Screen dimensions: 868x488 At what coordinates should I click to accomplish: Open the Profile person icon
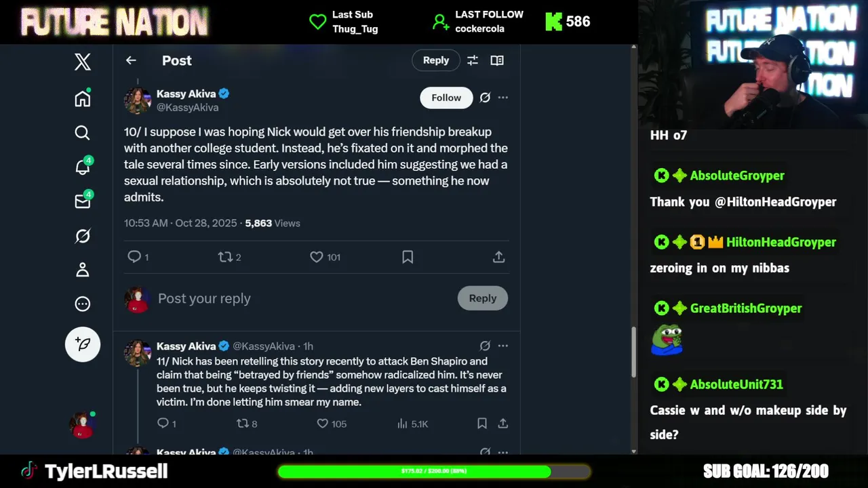(83, 270)
